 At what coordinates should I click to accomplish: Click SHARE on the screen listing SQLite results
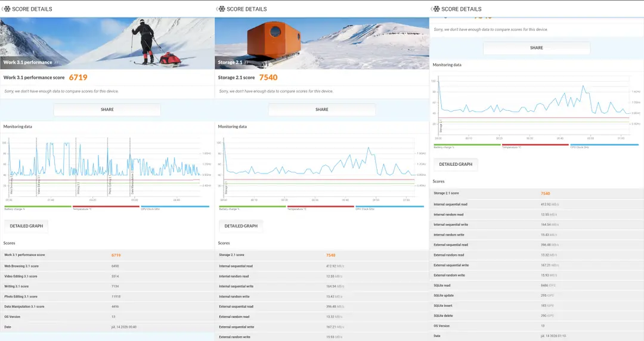tap(537, 48)
